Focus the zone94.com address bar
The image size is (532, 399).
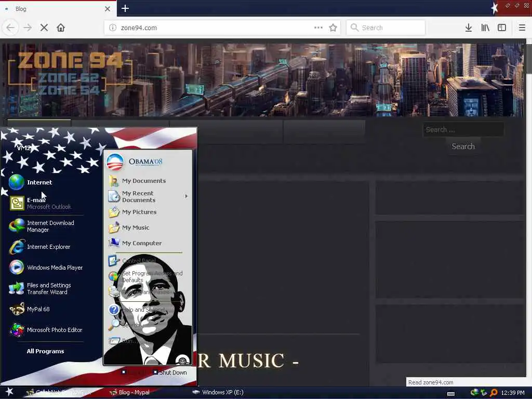click(x=222, y=28)
